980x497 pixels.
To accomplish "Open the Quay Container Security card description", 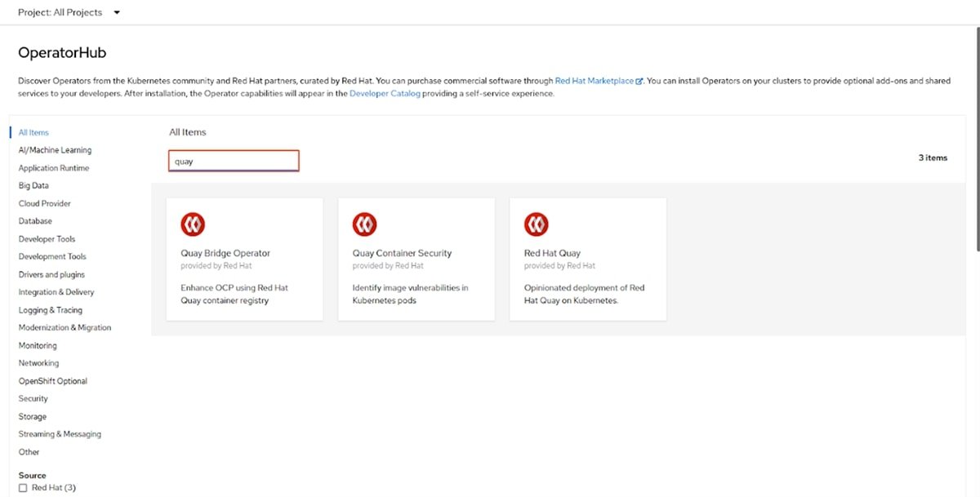I will [x=410, y=294].
